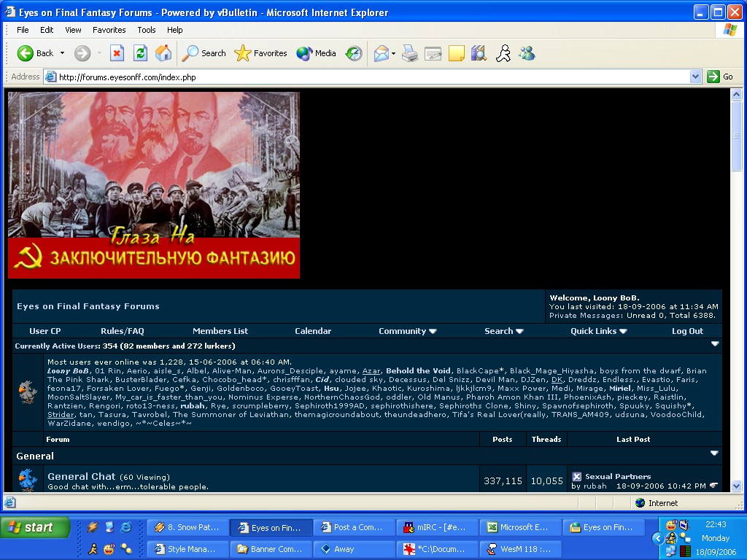The height and width of the screenshot is (560, 747).
Task: Refresh the page with the green arrows icon
Action: (140, 53)
